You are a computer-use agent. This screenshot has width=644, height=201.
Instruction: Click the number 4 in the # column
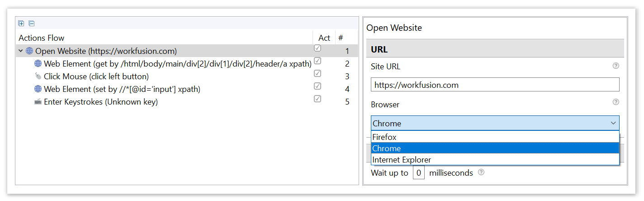pos(347,89)
